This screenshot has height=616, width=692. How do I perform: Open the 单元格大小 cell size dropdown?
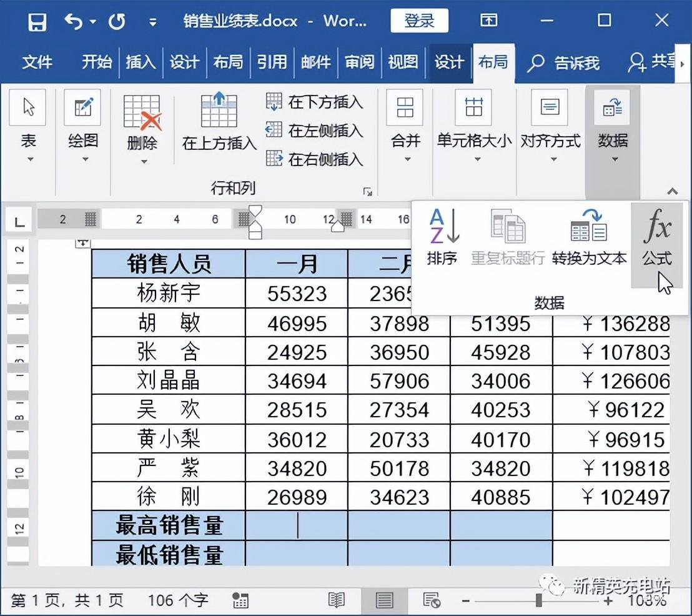475,127
